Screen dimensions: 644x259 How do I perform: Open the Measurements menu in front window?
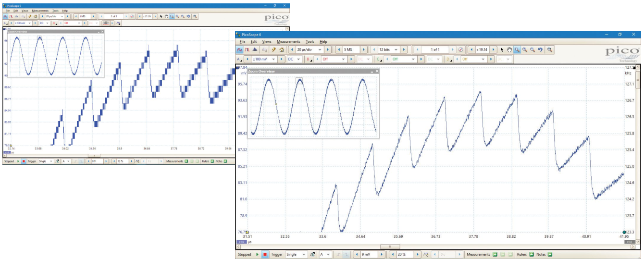click(x=288, y=42)
